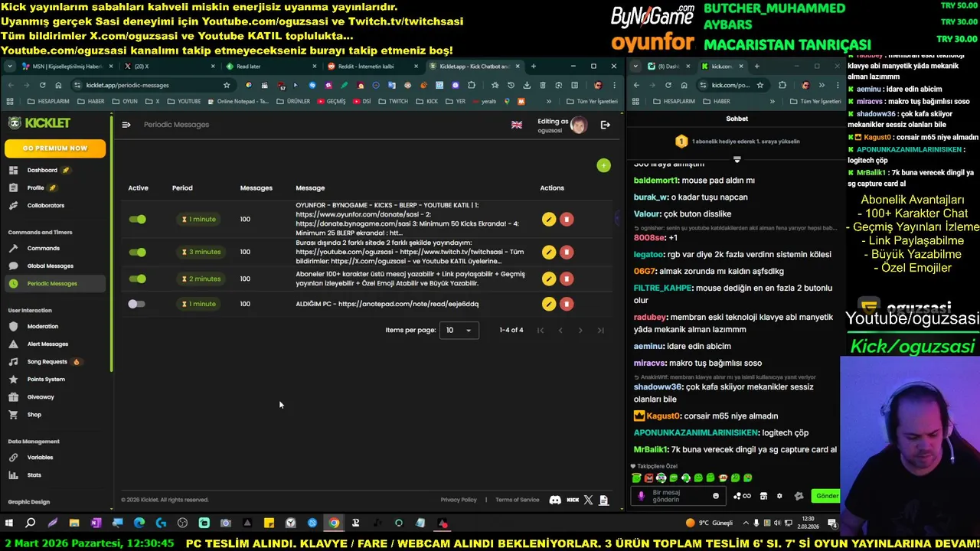Open Privacy Policy link

tap(459, 500)
